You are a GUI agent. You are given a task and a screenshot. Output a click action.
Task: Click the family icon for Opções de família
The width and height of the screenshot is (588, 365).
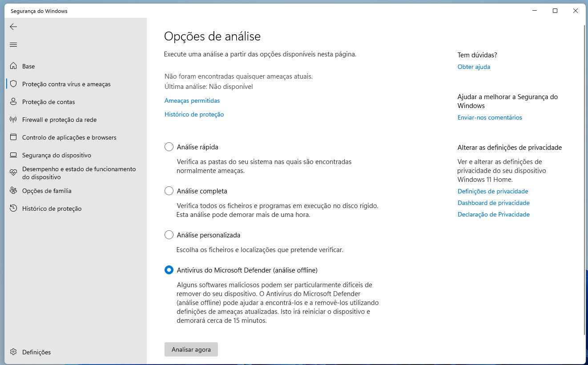coord(13,191)
